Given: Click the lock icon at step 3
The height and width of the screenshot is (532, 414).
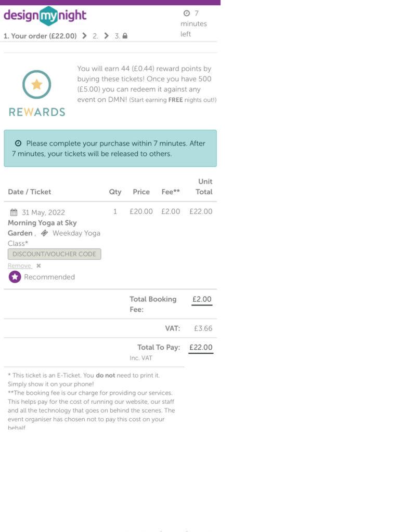Looking at the screenshot, I should point(125,36).
